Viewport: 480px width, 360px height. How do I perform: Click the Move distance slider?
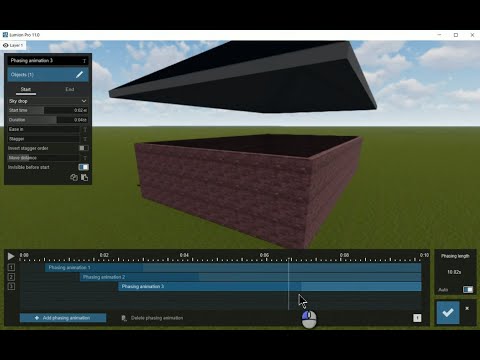(x=44, y=158)
